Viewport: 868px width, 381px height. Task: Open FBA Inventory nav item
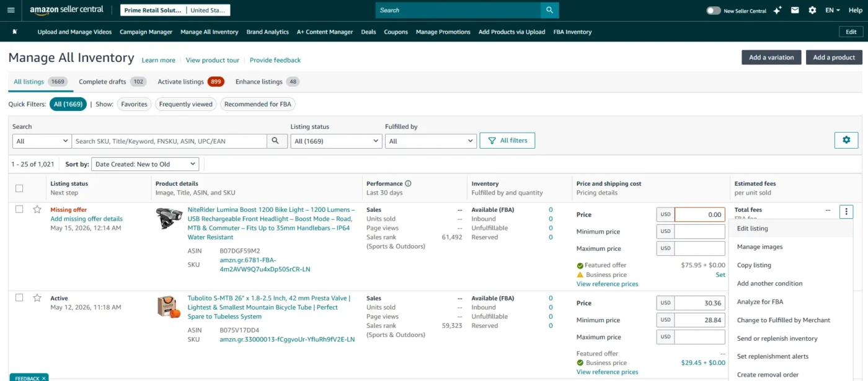[572, 32]
